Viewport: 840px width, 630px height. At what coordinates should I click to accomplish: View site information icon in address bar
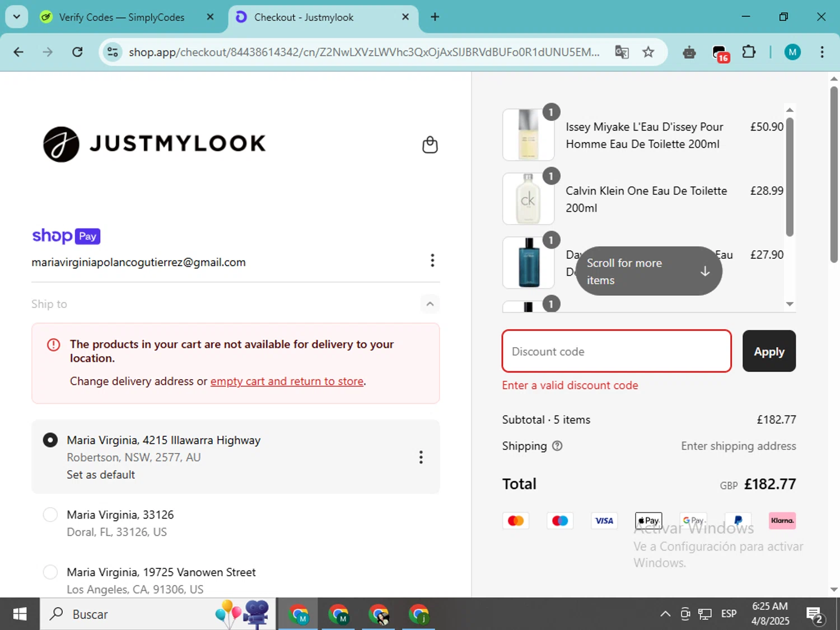point(113,52)
